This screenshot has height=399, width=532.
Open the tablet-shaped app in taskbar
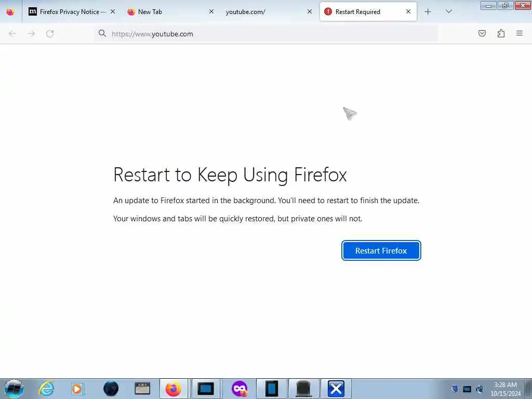point(271,389)
